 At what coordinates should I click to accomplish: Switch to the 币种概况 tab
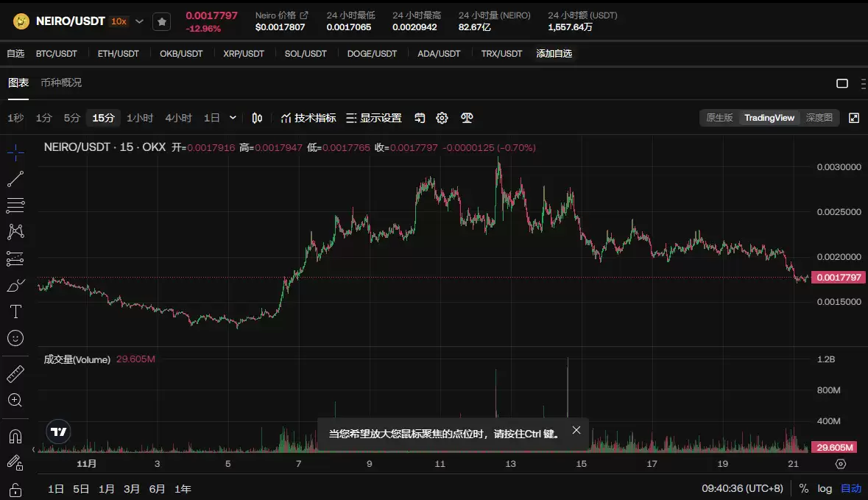[61, 83]
